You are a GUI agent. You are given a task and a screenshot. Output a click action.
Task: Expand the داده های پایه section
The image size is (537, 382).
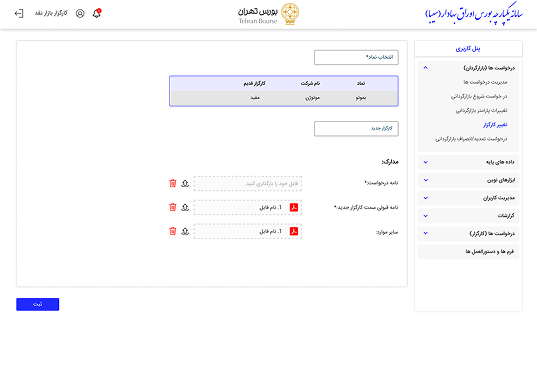[468, 162]
